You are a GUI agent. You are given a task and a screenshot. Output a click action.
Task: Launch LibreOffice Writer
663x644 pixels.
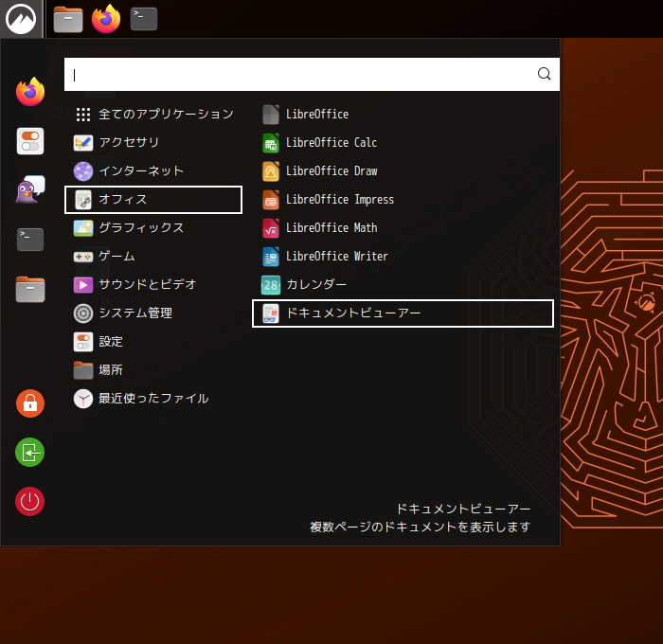(403, 257)
